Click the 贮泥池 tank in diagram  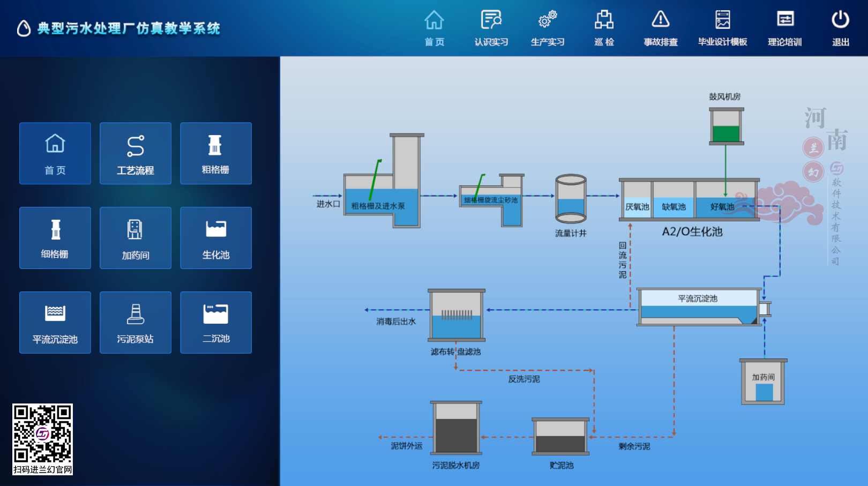(x=560, y=437)
